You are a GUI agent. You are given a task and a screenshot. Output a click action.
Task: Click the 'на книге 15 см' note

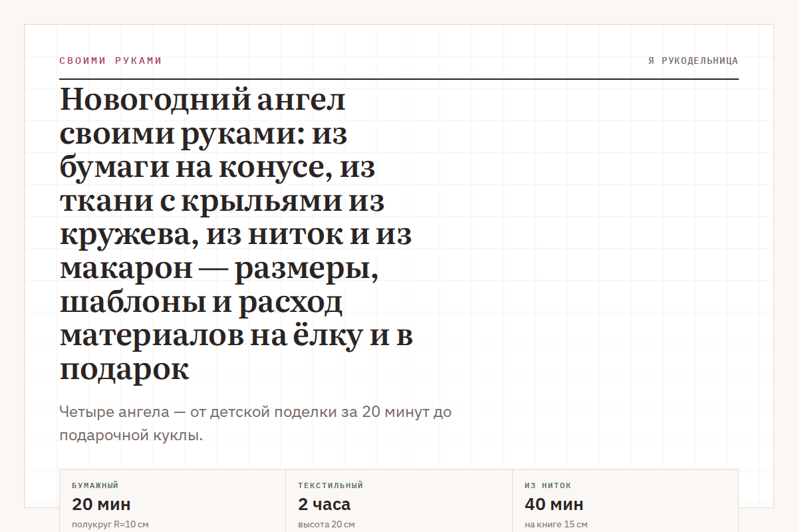tap(555, 525)
